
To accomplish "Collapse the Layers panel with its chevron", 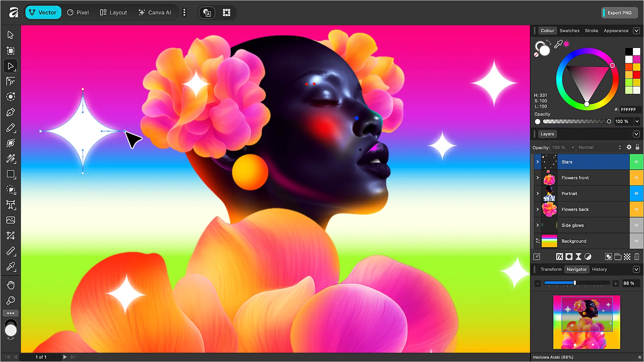I will tap(636, 134).
